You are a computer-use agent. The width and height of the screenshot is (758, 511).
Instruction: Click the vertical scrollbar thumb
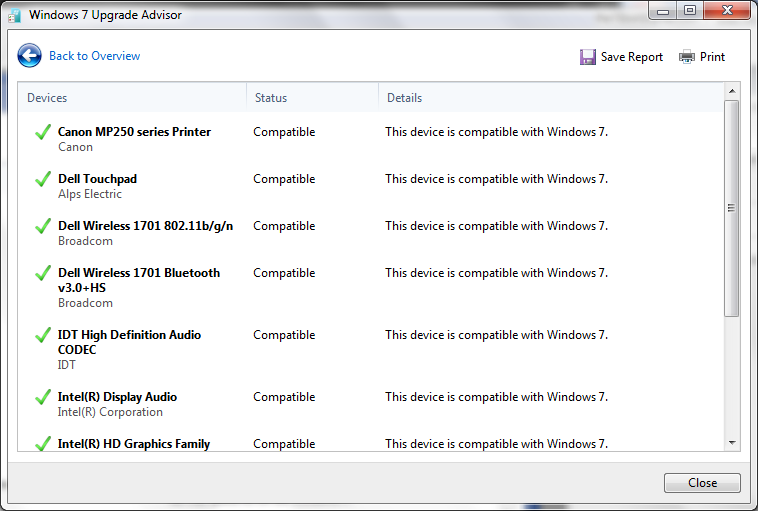pyautogui.click(x=732, y=208)
